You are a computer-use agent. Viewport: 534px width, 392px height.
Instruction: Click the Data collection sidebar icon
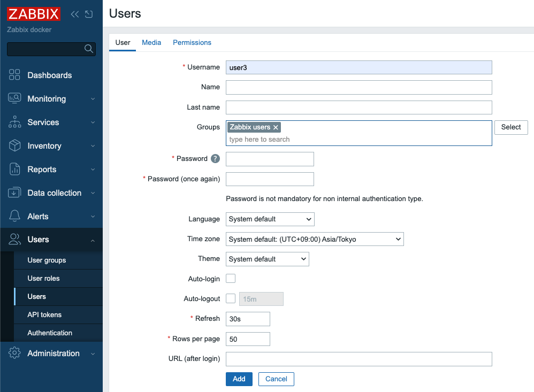click(14, 193)
